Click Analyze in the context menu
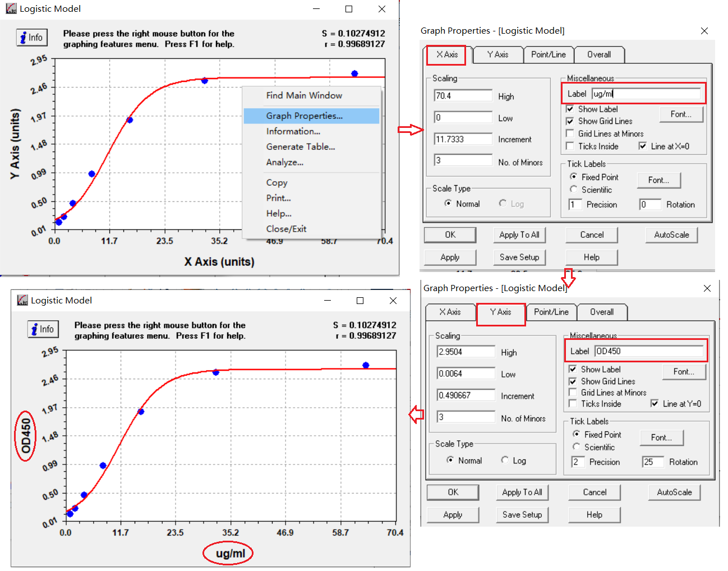This screenshot has width=728, height=571. [x=285, y=162]
